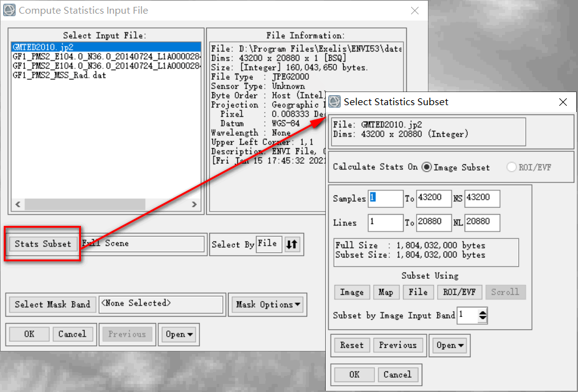Click the Stats Subset button
This screenshot has width=578, height=392.
42,244
